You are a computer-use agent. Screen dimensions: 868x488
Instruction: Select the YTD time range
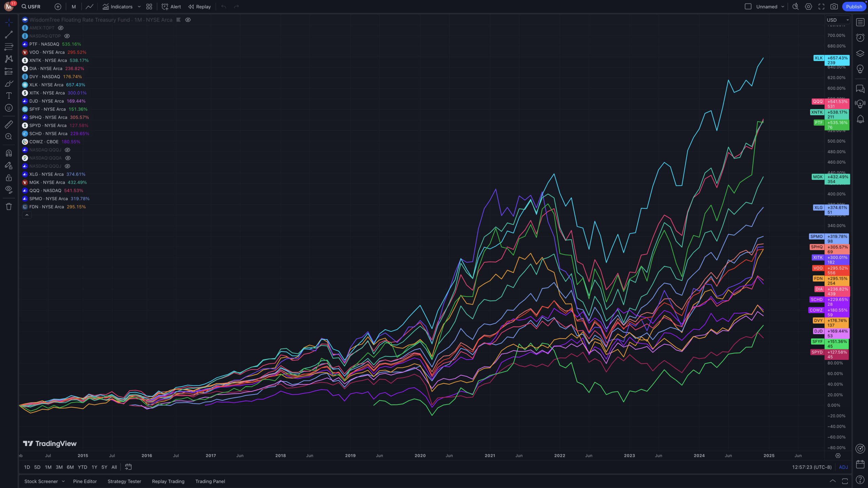coord(82,467)
